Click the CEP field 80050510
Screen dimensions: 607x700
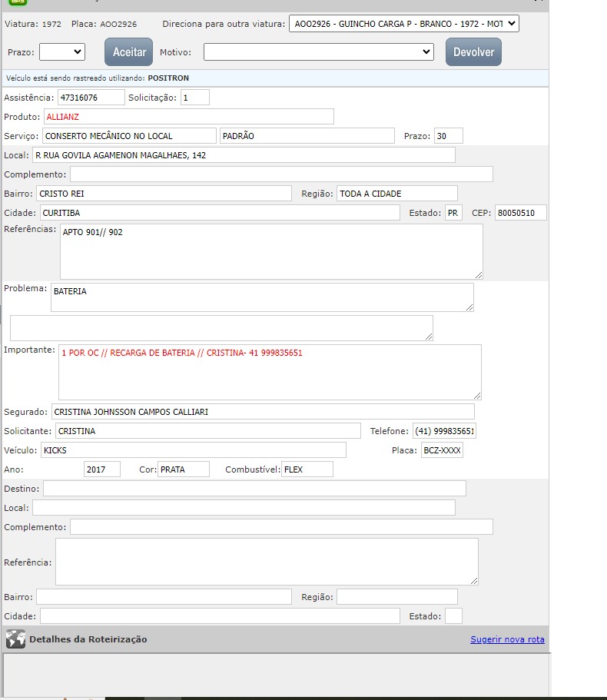click(520, 213)
